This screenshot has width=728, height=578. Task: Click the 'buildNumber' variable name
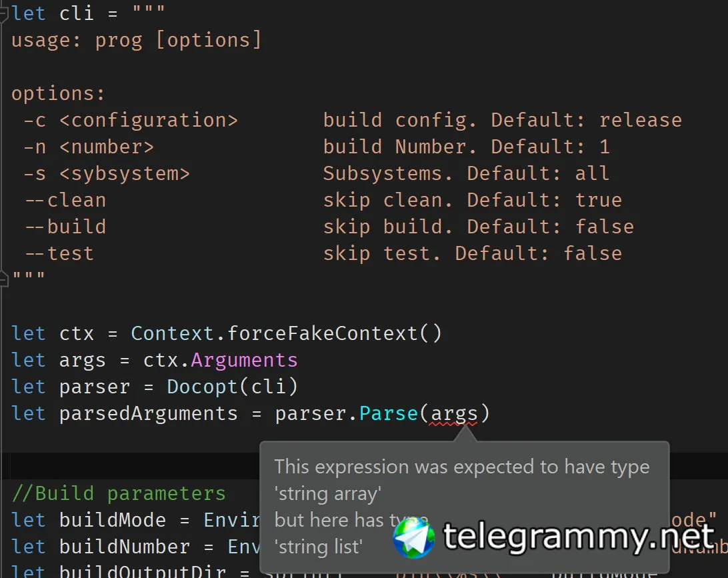pos(125,547)
